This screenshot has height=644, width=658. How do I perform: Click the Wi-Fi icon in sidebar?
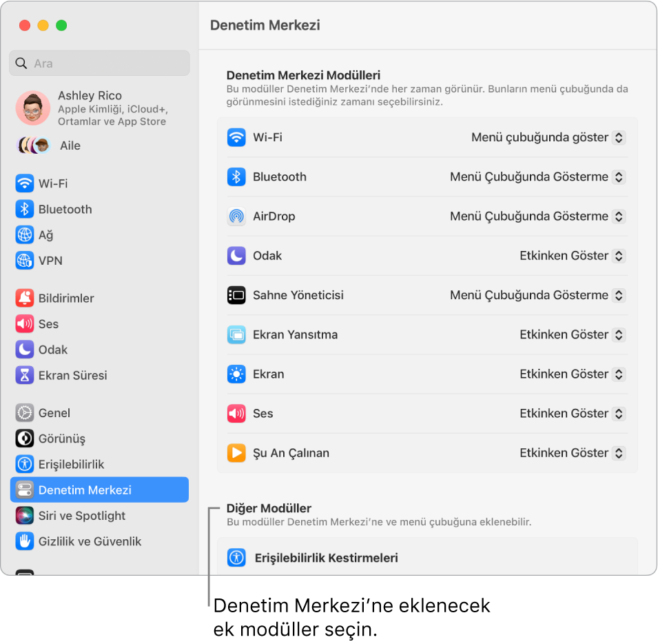(x=25, y=183)
